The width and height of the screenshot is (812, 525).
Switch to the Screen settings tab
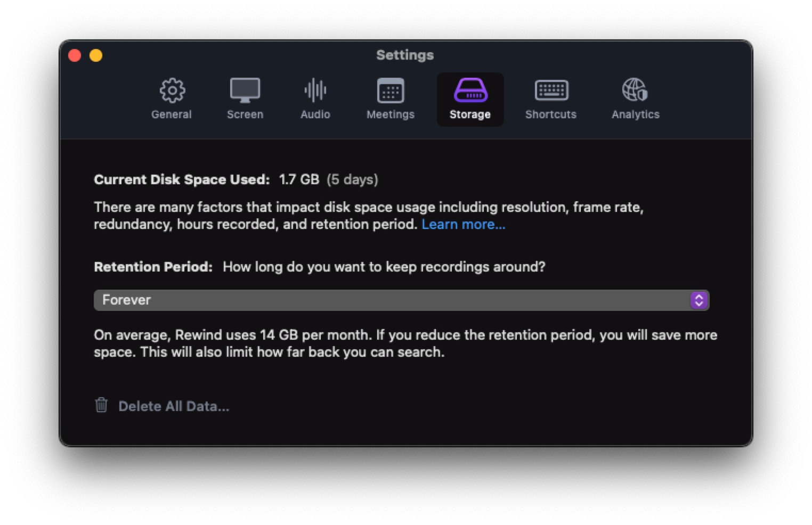tap(245, 100)
